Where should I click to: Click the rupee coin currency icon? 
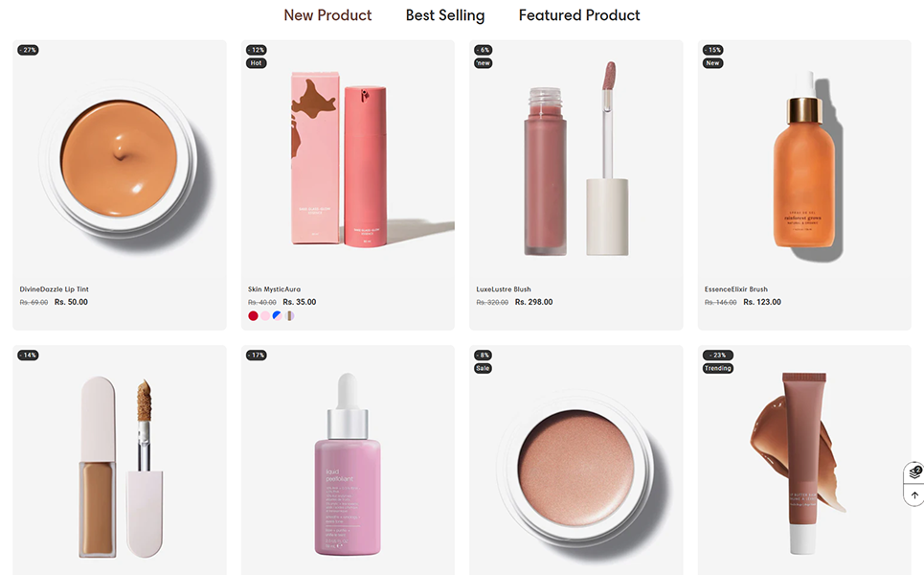pos(913,471)
